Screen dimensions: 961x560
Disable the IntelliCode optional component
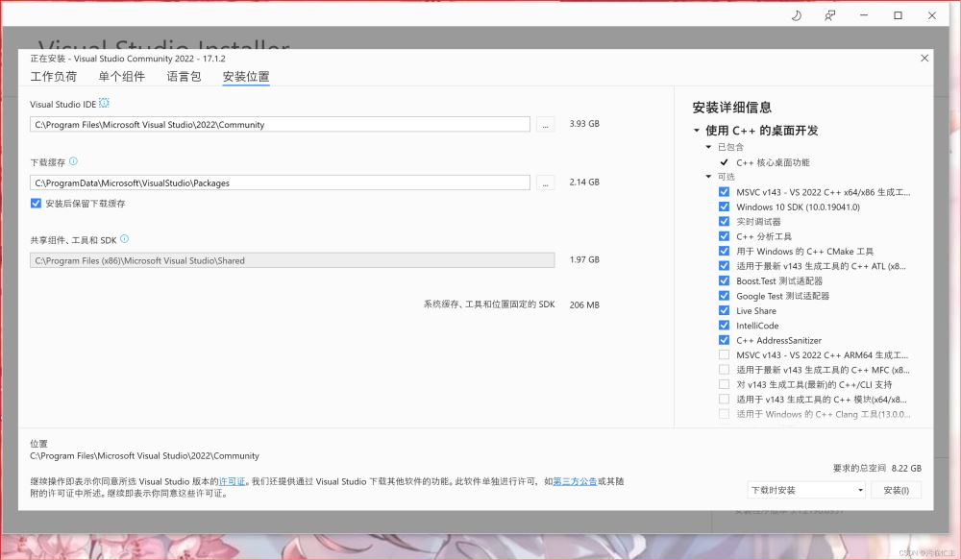pyautogui.click(x=724, y=326)
